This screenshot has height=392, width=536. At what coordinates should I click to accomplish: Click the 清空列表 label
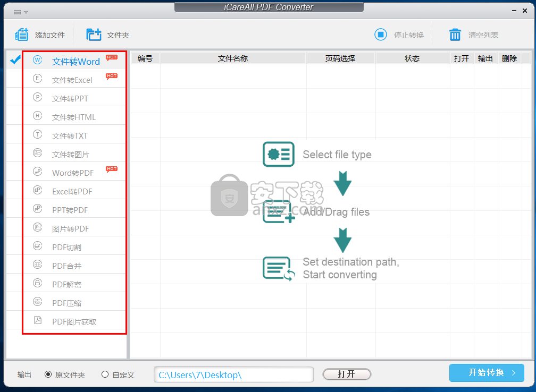[483, 35]
